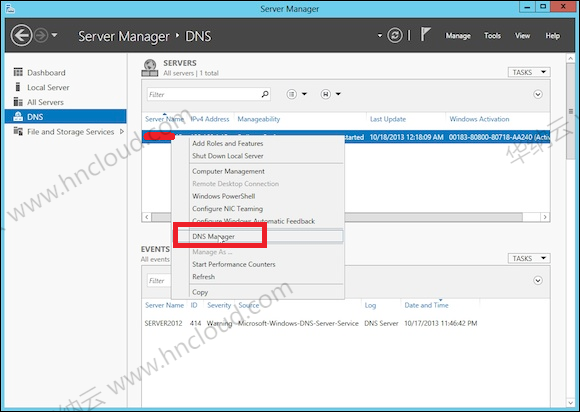Select the Last Update 10/18/2013 cell
The width and height of the screenshot is (580, 412).
406,137
